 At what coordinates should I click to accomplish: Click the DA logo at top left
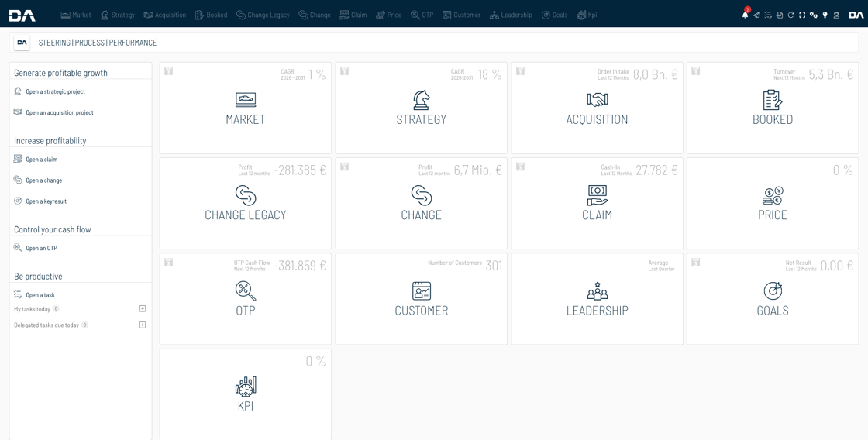[22, 15]
